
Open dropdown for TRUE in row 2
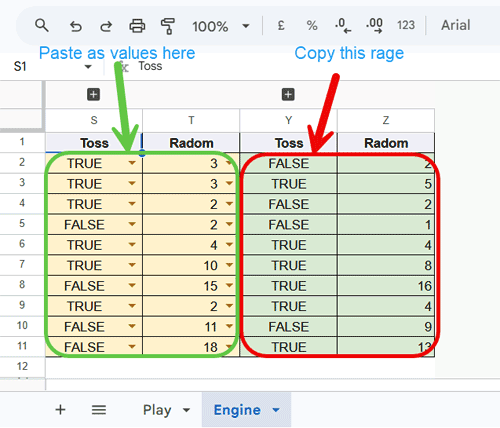132,163
